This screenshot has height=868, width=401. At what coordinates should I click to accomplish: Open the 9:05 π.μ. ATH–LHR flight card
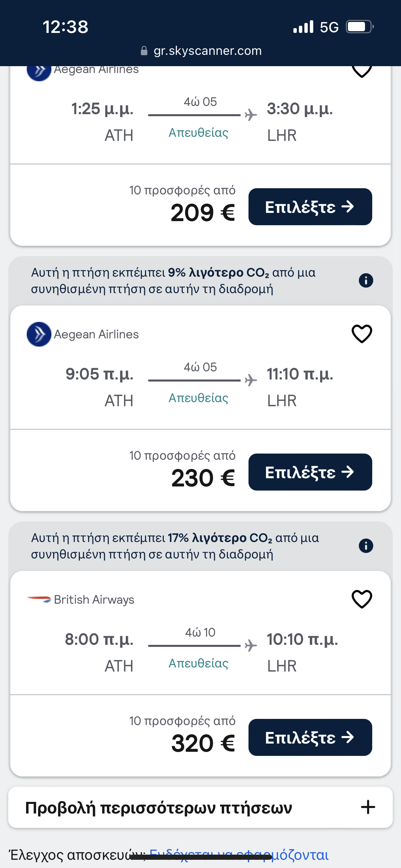pos(200,387)
